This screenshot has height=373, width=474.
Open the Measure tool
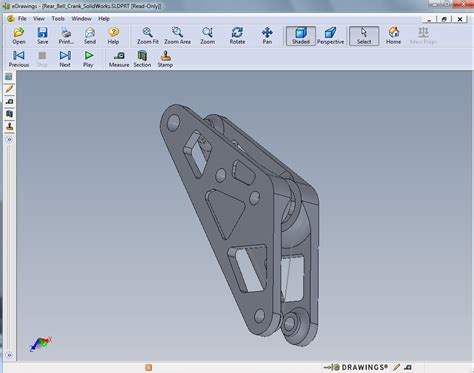(119, 59)
